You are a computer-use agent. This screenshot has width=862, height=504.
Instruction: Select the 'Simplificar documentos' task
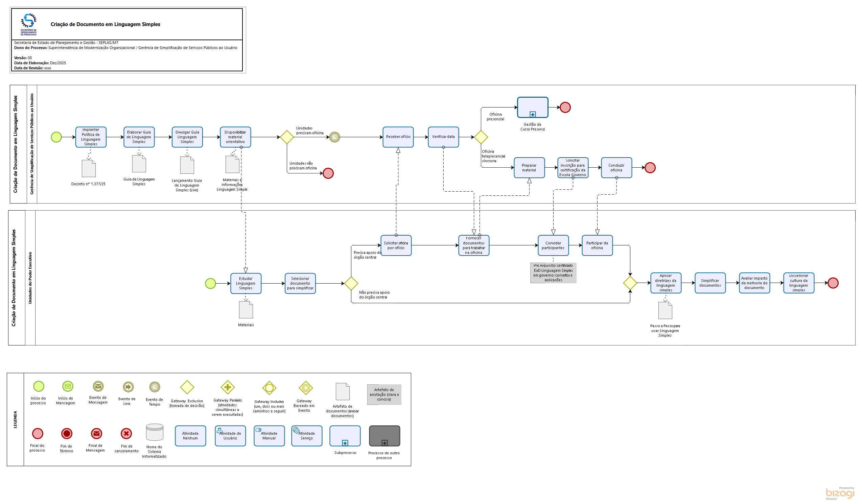point(710,283)
